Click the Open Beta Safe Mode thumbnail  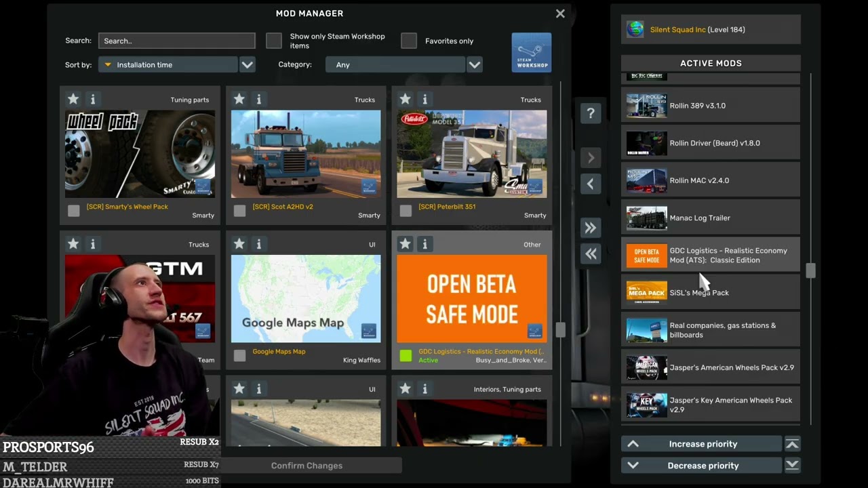tap(471, 299)
